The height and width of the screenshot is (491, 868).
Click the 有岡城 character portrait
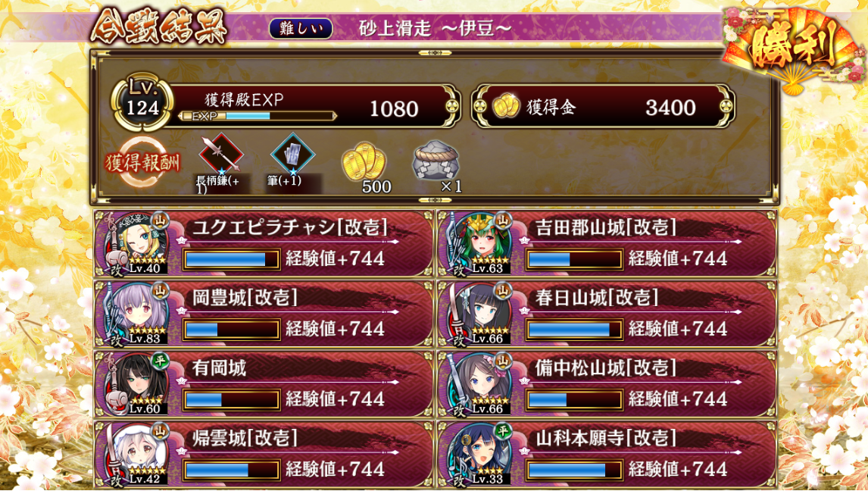(x=134, y=384)
